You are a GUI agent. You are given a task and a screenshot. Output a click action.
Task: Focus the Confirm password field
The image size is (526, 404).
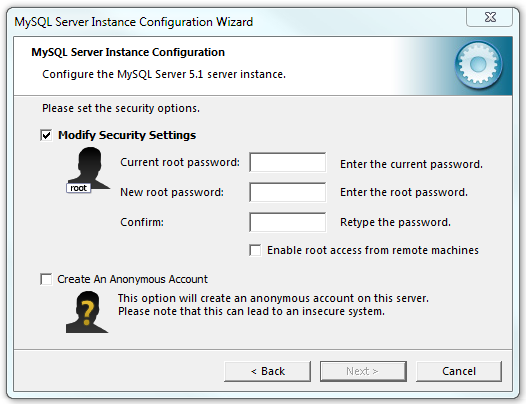coord(287,222)
